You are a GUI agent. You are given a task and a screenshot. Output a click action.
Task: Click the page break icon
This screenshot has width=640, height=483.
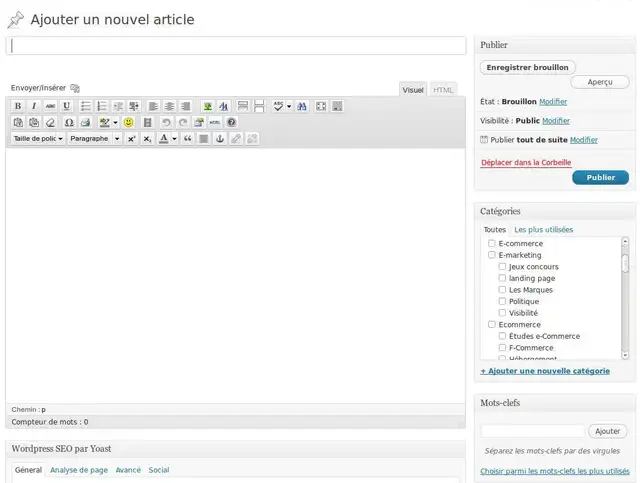[259, 107]
